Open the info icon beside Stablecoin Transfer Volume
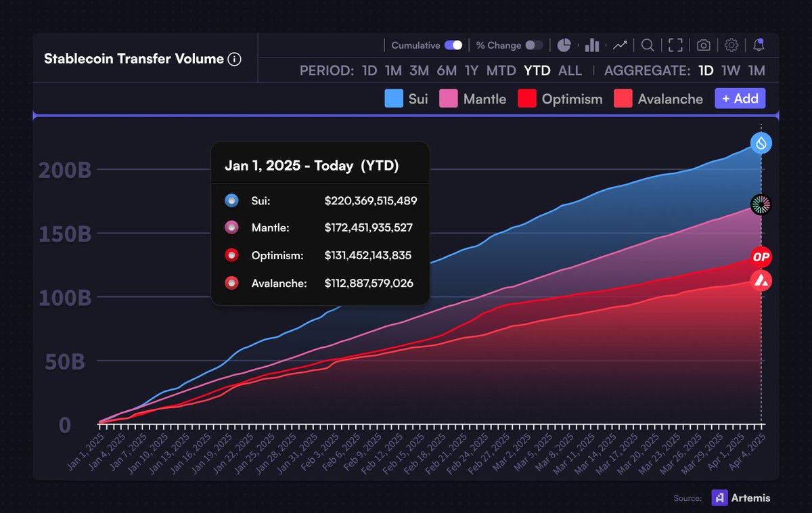 [234, 60]
